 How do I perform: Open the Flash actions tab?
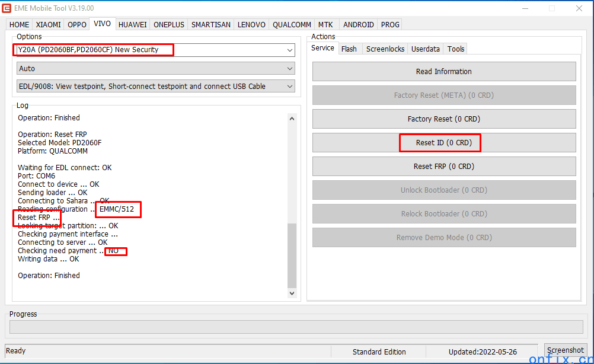(x=349, y=49)
